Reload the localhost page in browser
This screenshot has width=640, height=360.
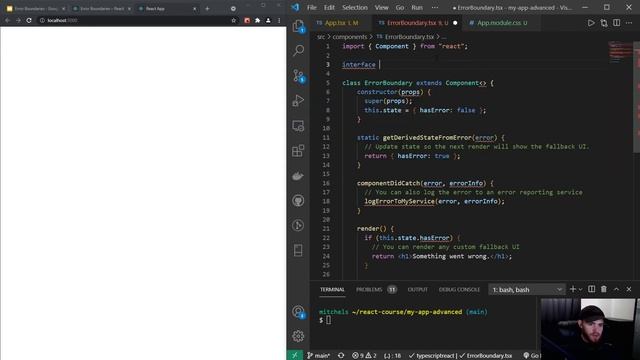(29, 20)
